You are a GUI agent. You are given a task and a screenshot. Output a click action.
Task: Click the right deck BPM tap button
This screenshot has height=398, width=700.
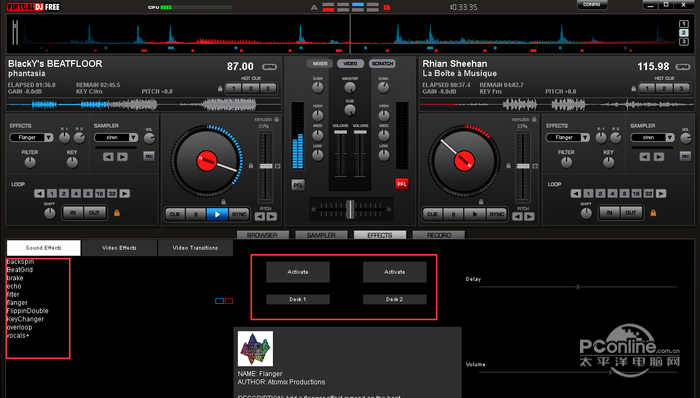tap(683, 67)
